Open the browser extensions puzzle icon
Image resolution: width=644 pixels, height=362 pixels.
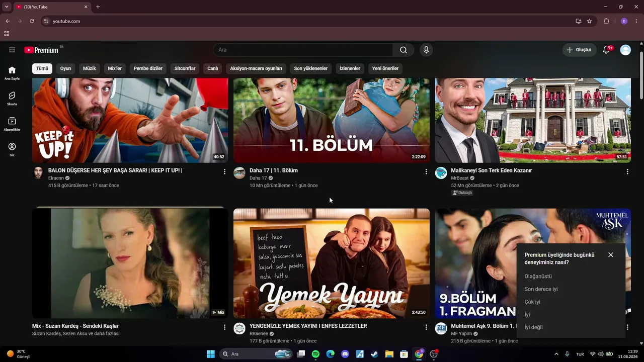click(606, 21)
